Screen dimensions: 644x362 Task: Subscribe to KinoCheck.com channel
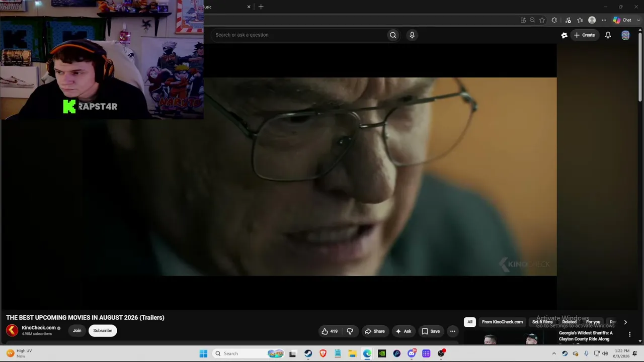(x=103, y=330)
